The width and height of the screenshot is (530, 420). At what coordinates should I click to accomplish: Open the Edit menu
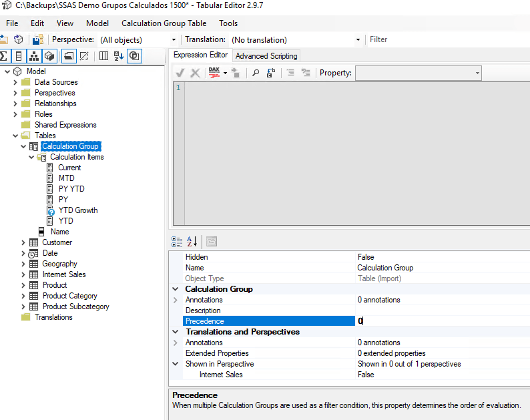37,23
